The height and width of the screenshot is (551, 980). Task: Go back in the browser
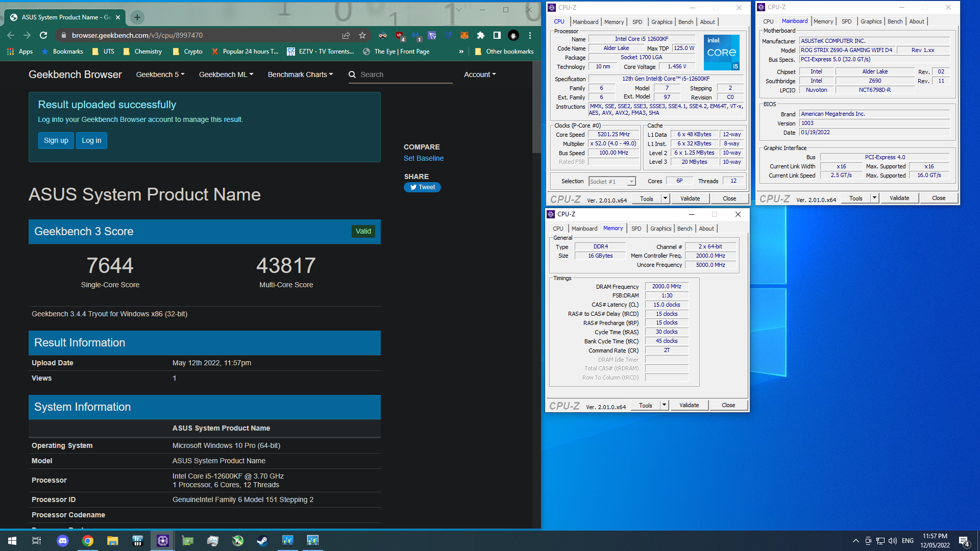click(11, 35)
